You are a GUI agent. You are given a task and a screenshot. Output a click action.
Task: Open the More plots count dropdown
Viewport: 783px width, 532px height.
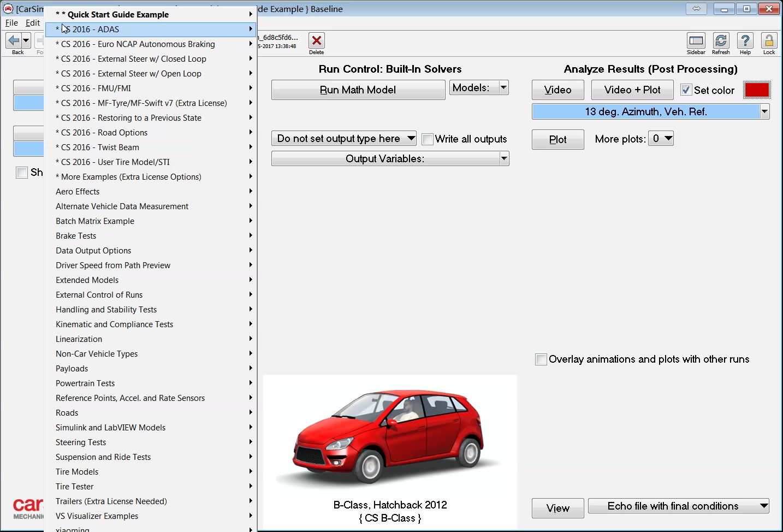(x=661, y=139)
